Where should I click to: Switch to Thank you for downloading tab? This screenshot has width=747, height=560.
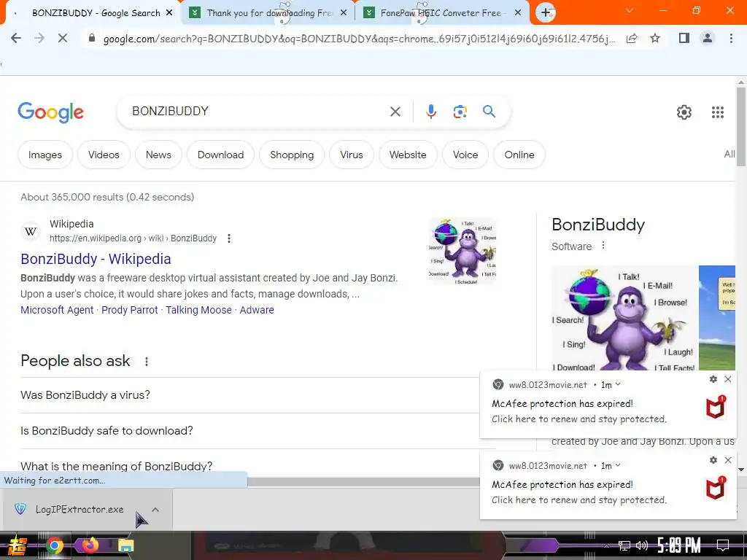[268, 13]
